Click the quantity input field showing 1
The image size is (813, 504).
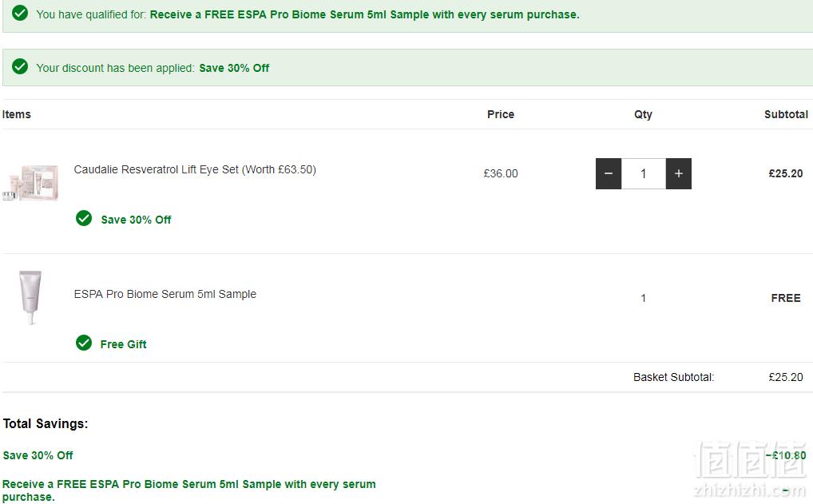coord(644,173)
